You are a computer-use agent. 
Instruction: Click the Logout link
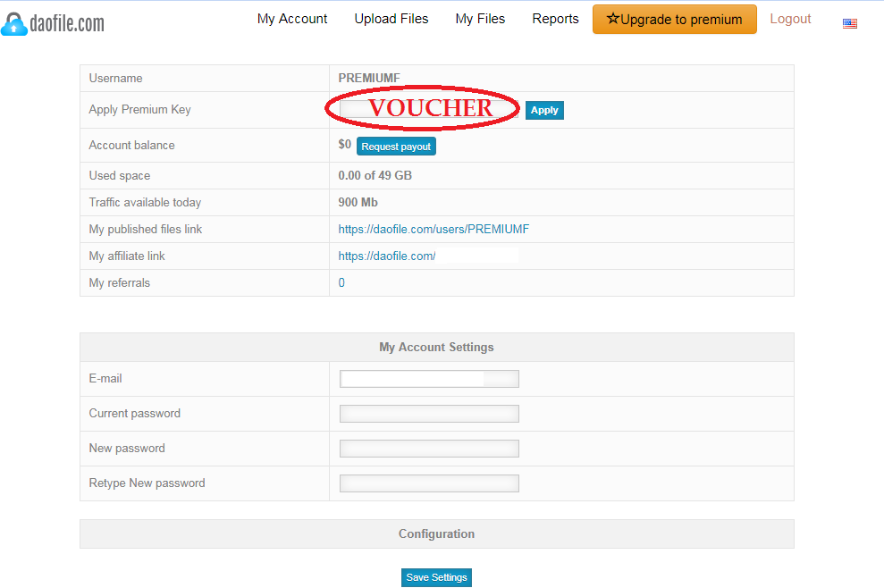point(790,19)
